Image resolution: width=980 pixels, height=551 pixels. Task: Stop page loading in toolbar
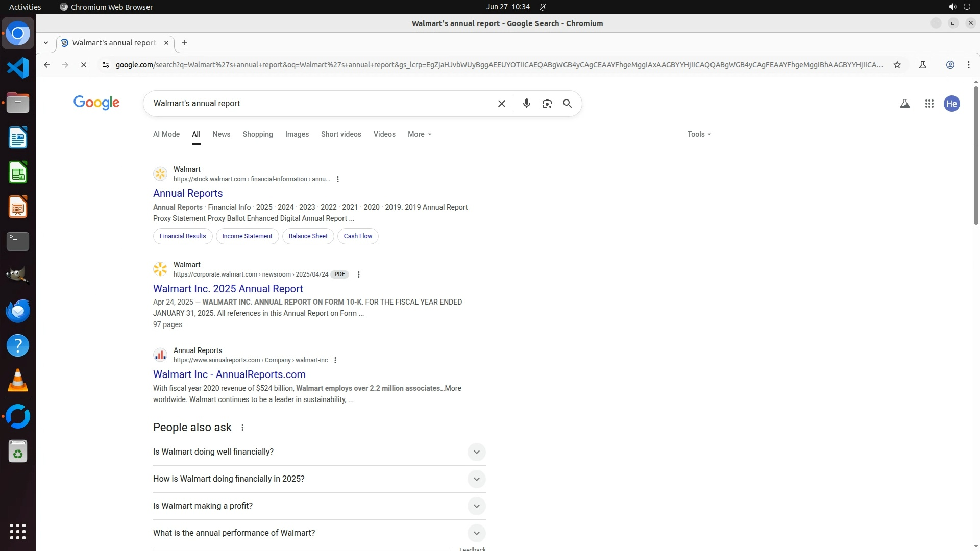[84, 65]
